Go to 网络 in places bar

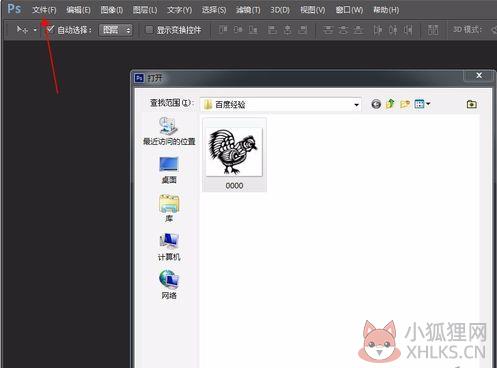[169, 285]
